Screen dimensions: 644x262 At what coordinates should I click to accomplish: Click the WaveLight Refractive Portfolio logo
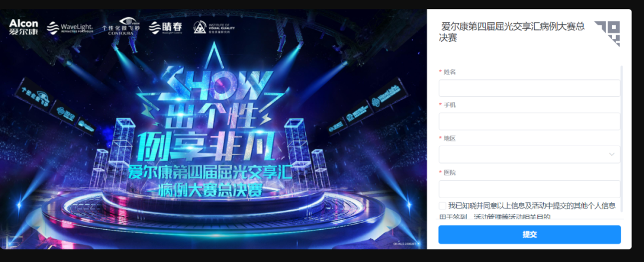point(70,27)
